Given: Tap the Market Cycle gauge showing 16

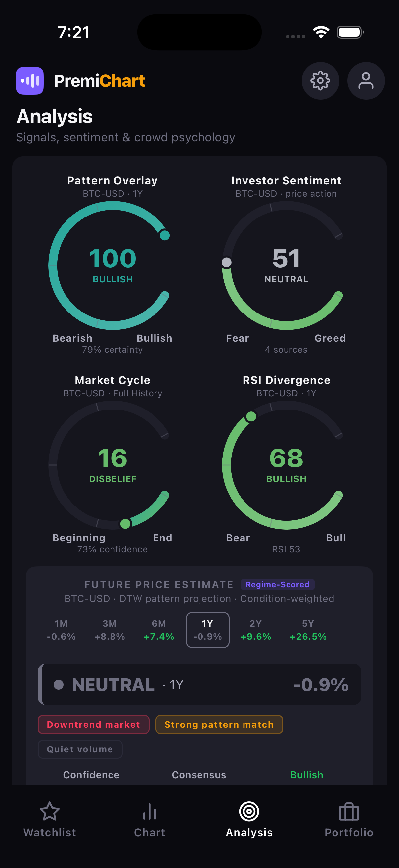Looking at the screenshot, I should tap(112, 464).
